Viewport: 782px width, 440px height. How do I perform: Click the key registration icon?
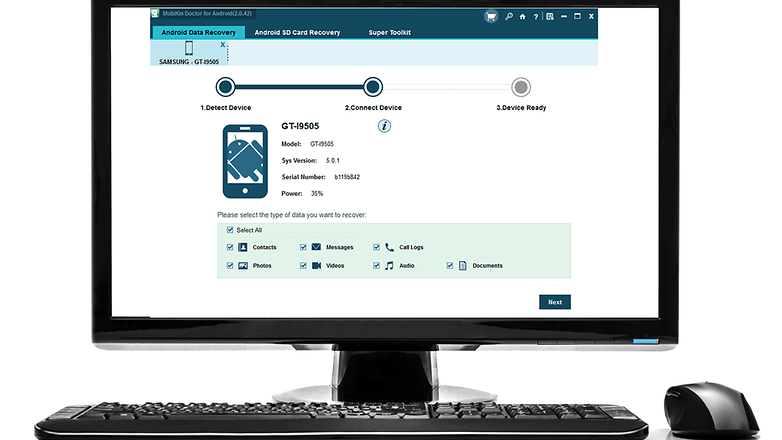[x=509, y=16]
